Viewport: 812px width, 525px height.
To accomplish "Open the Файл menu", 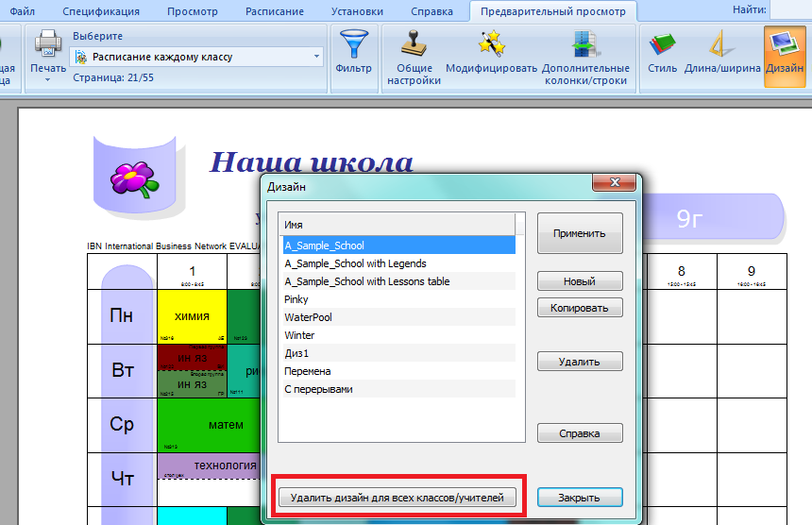I will pyautogui.click(x=23, y=11).
